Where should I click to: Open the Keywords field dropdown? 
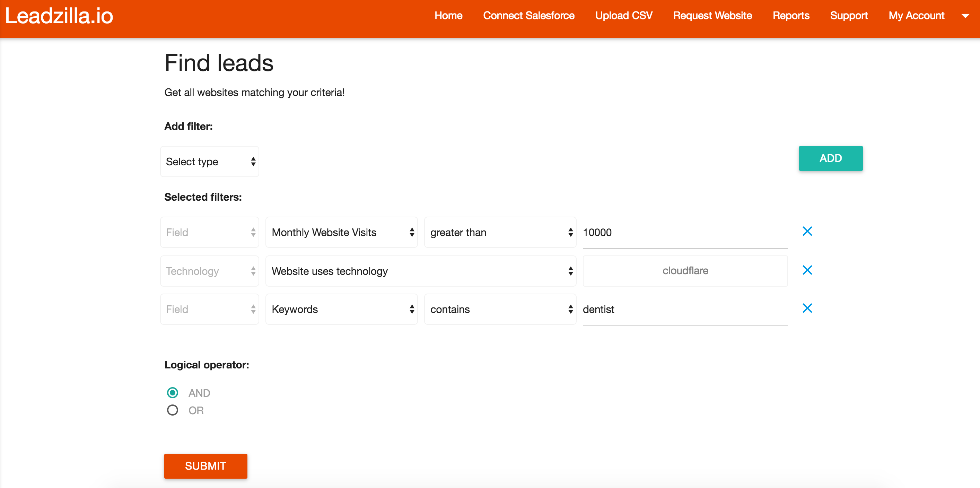[341, 309]
